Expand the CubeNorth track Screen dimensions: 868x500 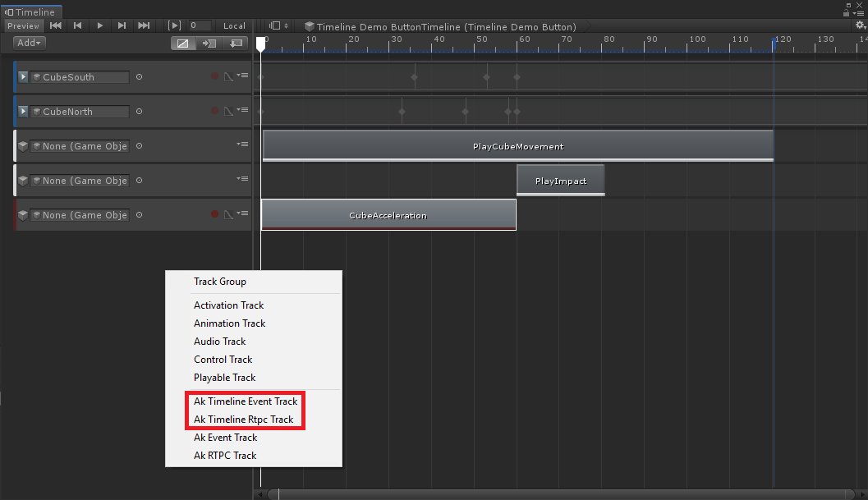coord(23,112)
